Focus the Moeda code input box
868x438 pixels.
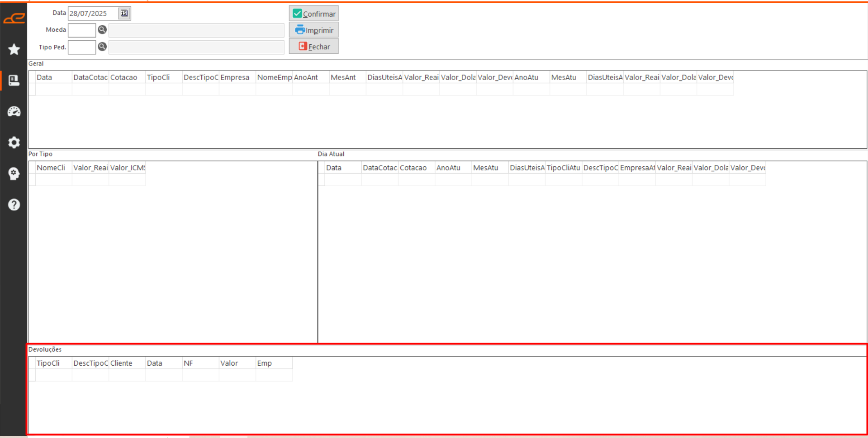tap(82, 30)
